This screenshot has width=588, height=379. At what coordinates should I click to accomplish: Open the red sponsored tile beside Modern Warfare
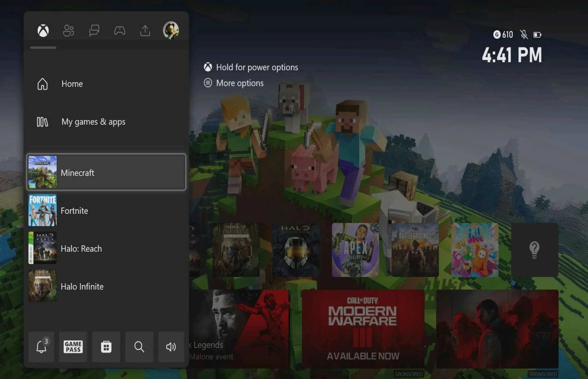497,329
